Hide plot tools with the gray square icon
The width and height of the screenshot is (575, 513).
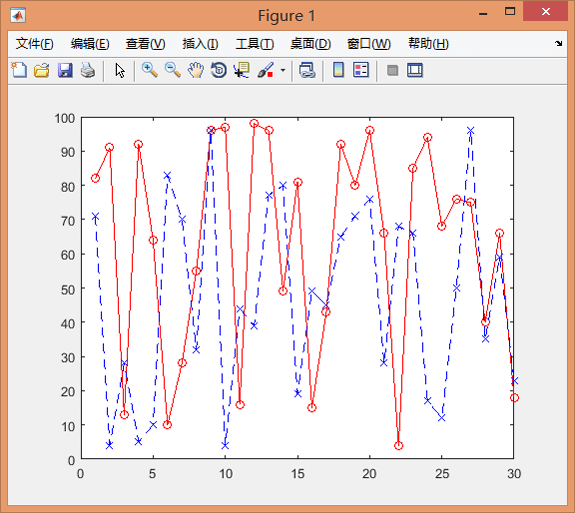point(392,70)
